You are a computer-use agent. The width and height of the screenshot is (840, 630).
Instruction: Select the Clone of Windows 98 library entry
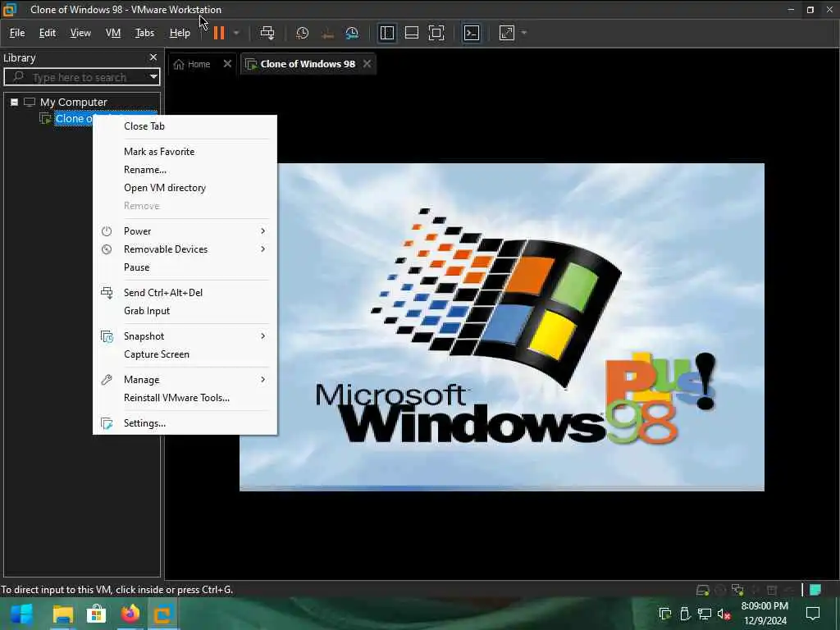point(73,118)
